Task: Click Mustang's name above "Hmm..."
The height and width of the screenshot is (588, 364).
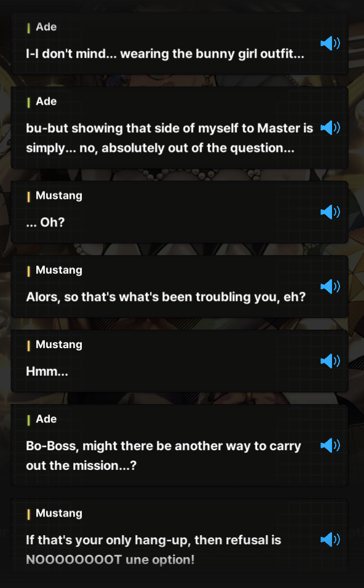Action: (59, 345)
